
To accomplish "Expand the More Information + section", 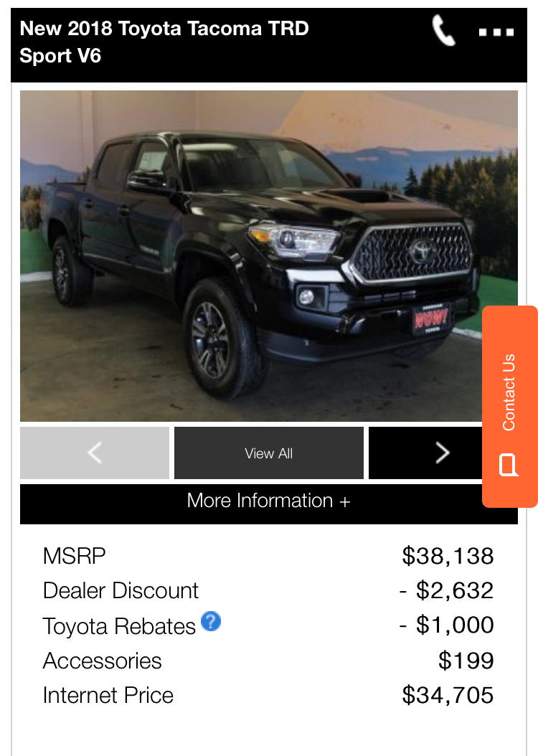I will 268,501.
